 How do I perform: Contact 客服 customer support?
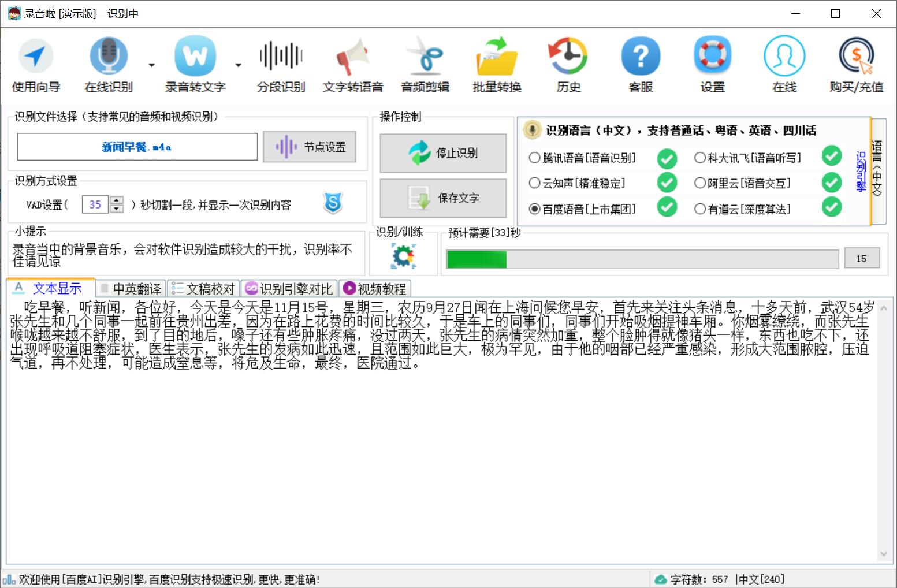pos(641,65)
